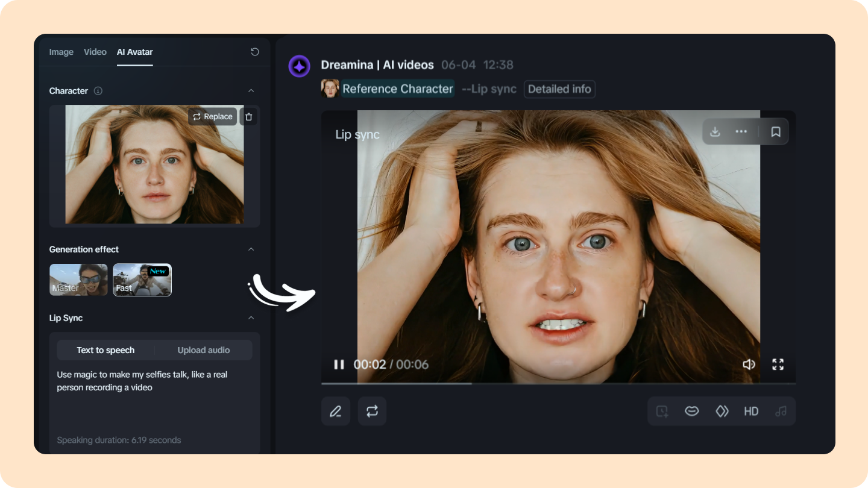Open the frame interpolation diamond icon
The image size is (868, 488).
[x=722, y=411]
